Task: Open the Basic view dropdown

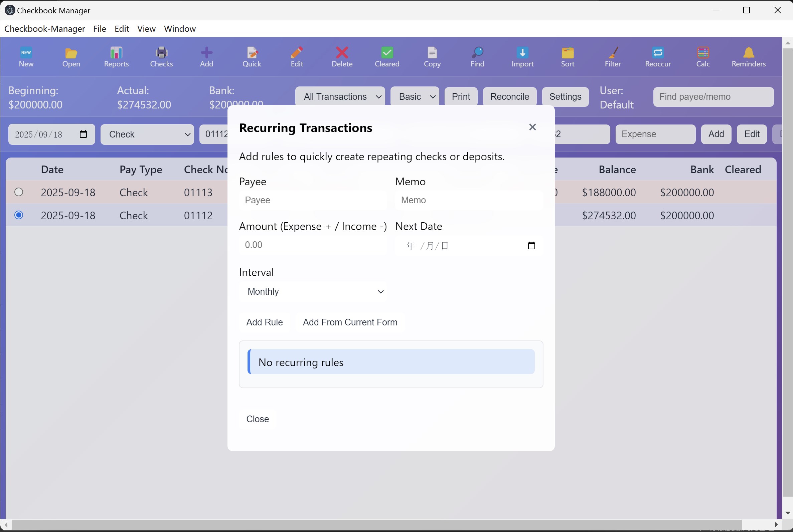Action: pyautogui.click(x=415, y=96)
